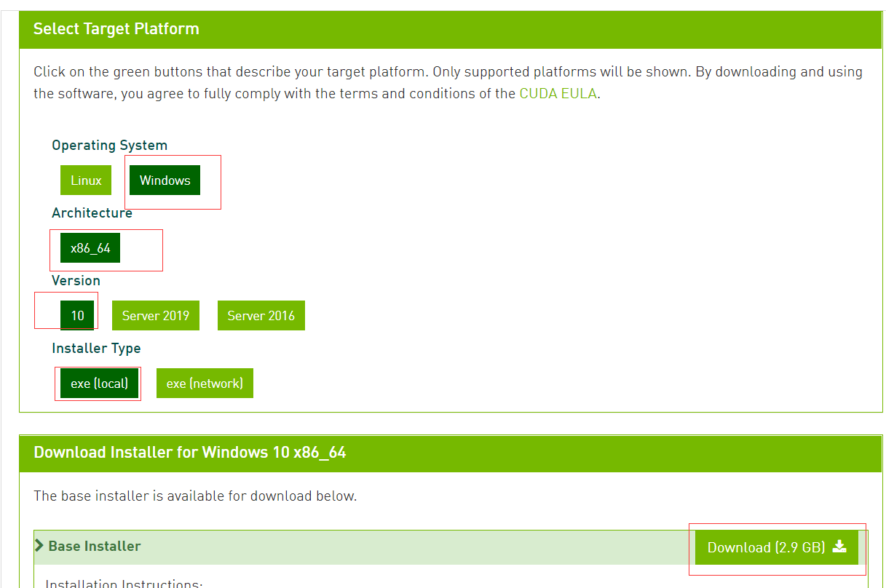The image size is (886, 588).
Task: Choose the exe (network) installer type
Action: 205,384
